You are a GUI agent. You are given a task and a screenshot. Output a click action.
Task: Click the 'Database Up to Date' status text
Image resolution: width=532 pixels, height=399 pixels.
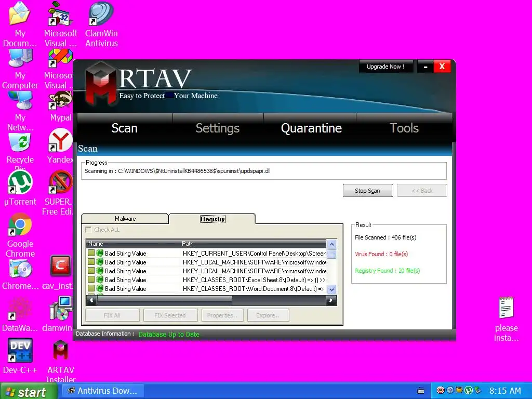click(169, 334)
